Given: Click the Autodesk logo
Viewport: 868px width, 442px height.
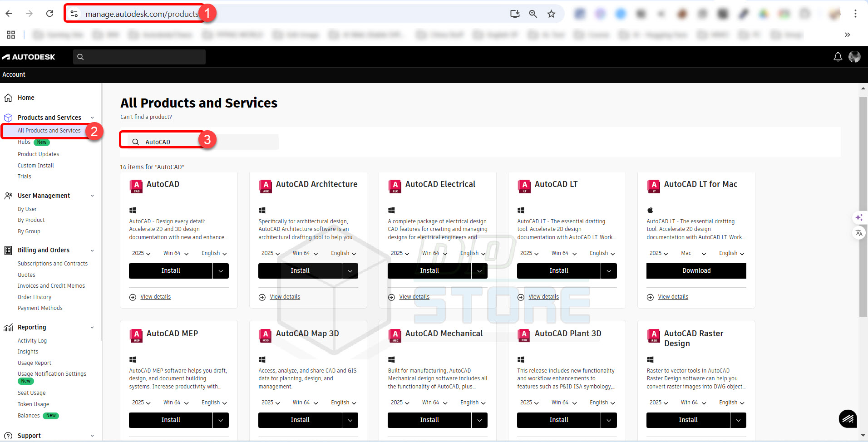Looking at the screenshot, I should pos(29,57).
